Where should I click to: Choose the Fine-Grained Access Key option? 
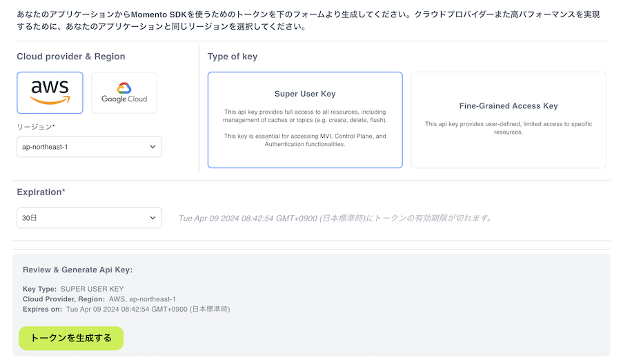pyautogui.click(x=509, y=120)
